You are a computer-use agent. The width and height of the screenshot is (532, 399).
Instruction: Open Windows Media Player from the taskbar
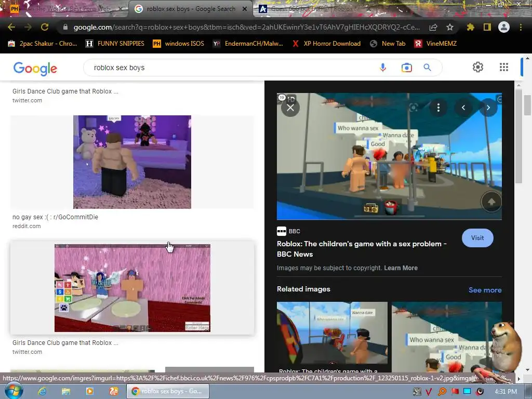click(89, 391)
